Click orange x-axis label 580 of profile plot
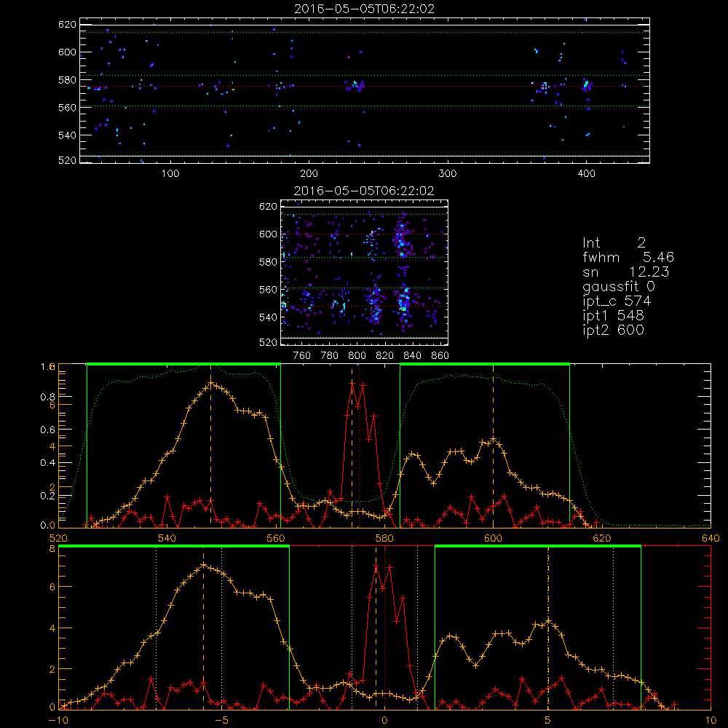 click(384, 539)
